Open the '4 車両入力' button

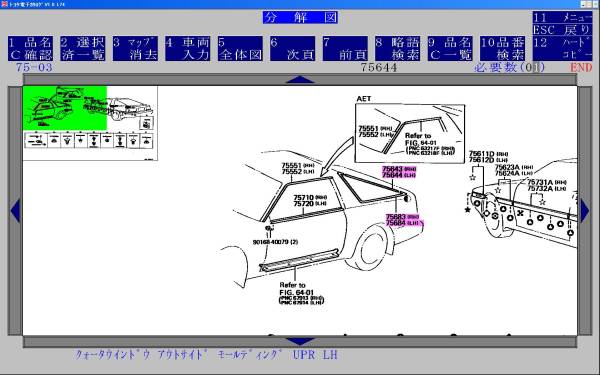188,49
